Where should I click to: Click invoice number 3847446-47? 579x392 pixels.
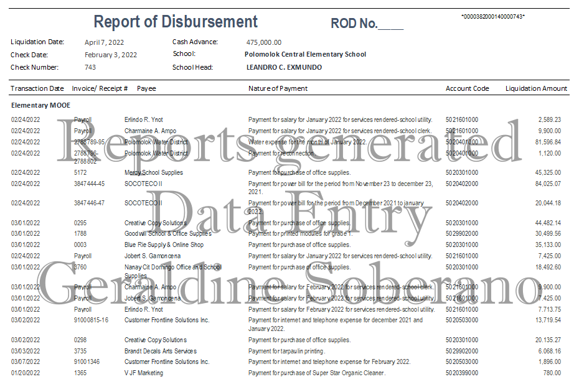coord(89,203)
